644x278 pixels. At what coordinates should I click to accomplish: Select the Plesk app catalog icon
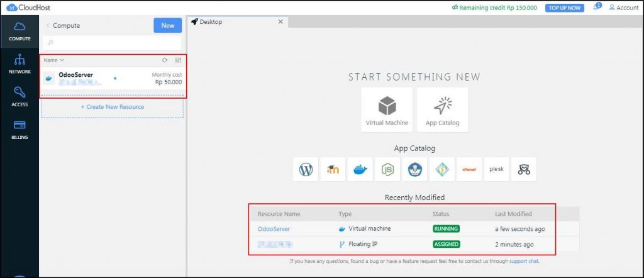[496, 169]
